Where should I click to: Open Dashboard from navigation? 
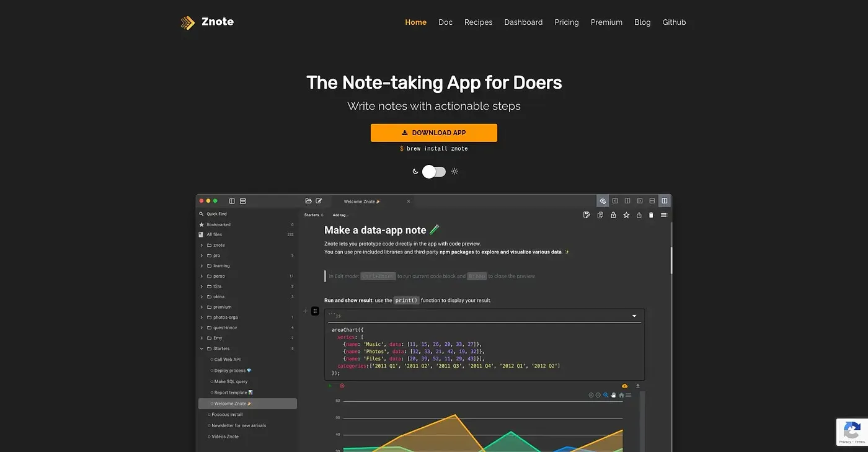pos(523,22)
